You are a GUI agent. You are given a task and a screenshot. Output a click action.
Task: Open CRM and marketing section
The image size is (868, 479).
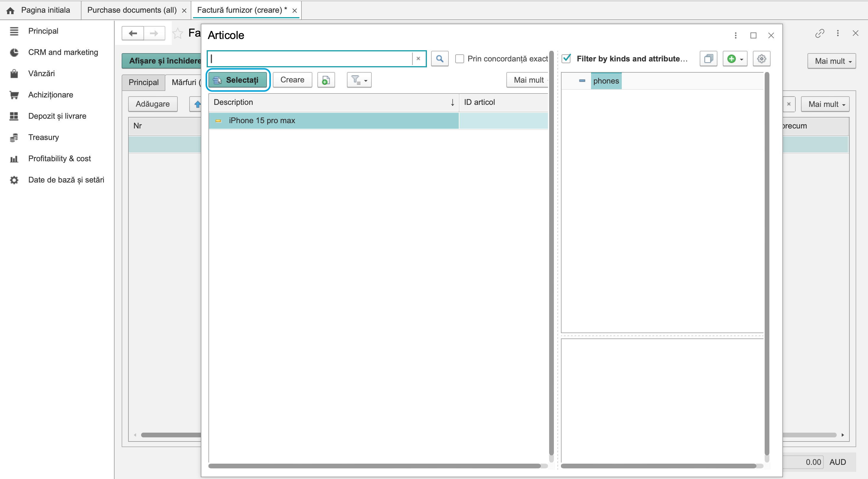click(63, 52)
